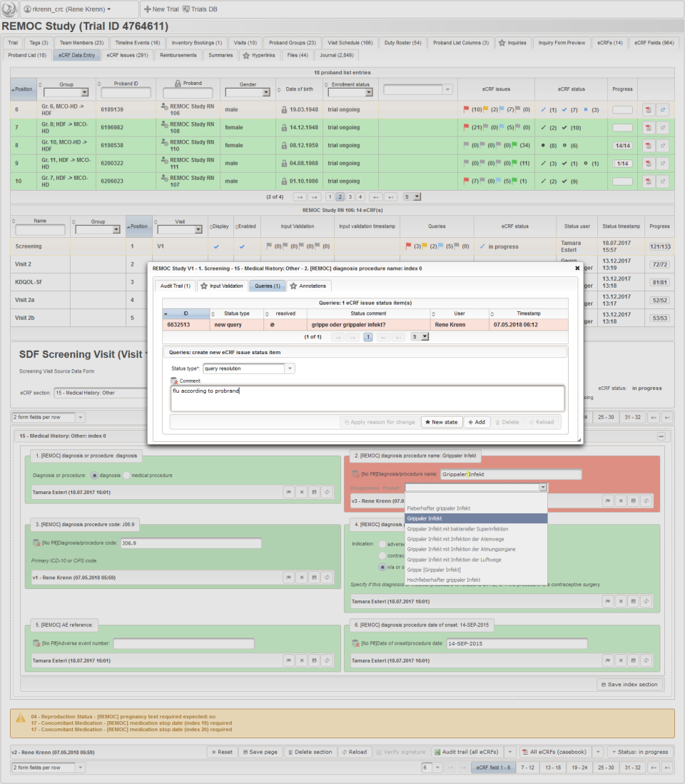
Task: Click the flag icon under the diagnosis procedure code field
Action: pyautogui.click(x=288, y=577)
